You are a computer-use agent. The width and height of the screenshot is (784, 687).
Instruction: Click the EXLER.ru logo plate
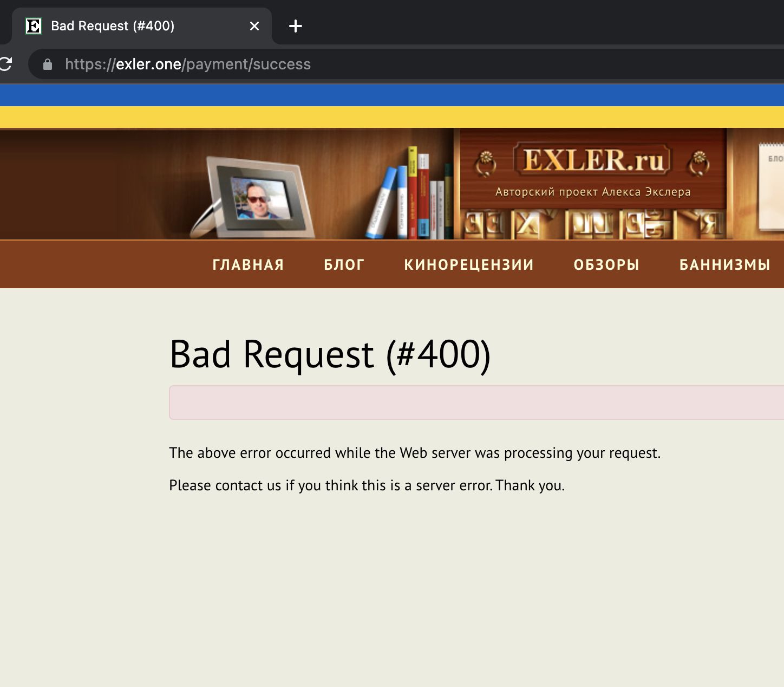click(x=593, y=160)
